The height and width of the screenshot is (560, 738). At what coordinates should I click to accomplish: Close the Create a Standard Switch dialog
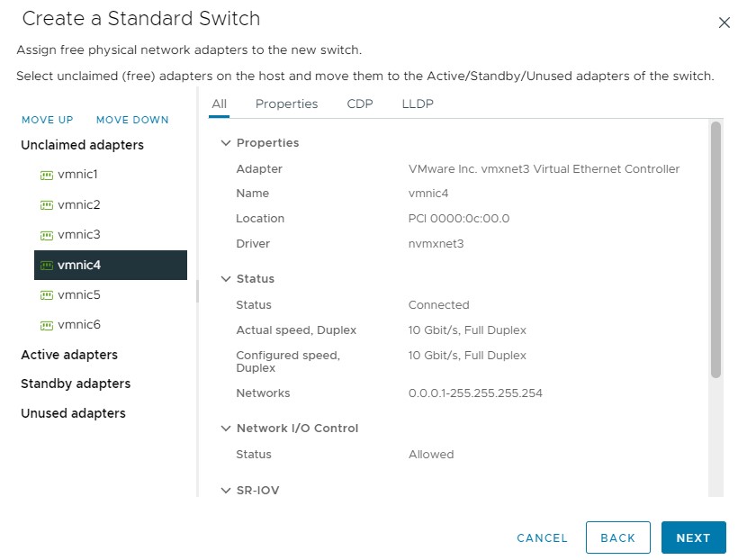tap(724, 23)
